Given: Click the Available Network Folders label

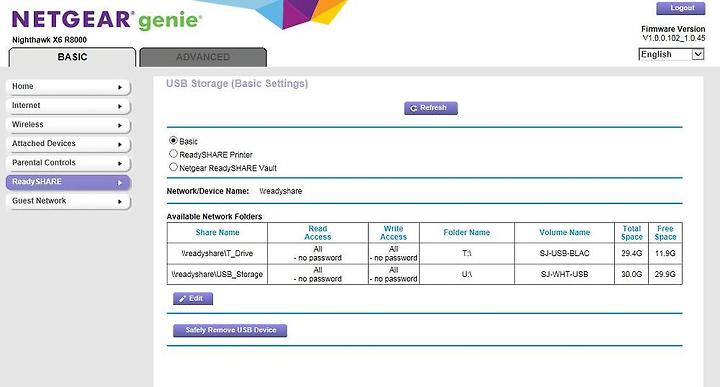Looking at the screenshot, I should pyautogui.click(x=214, y=217).
